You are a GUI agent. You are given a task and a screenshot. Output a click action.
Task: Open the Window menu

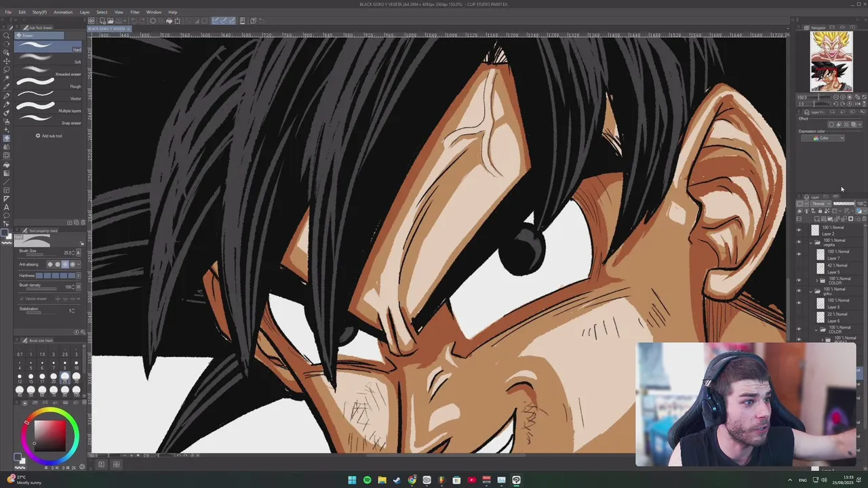coord(154,12)
